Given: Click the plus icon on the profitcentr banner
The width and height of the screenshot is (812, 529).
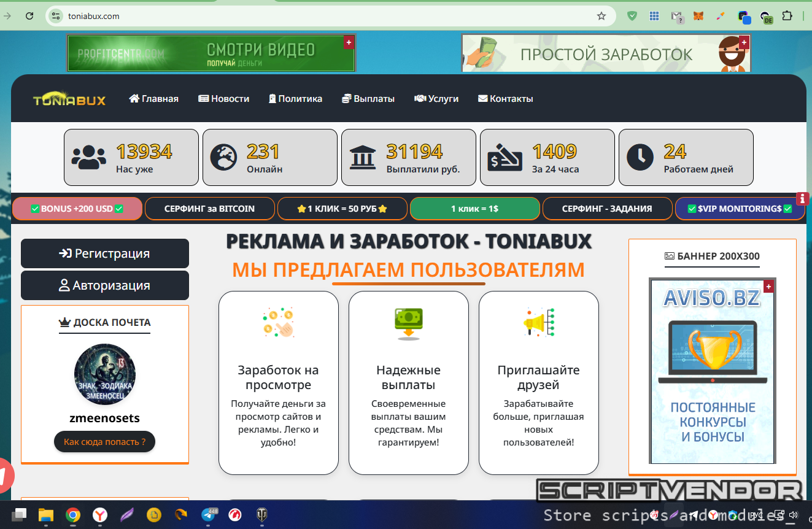Looking at the screenshot, I should 349,42.
